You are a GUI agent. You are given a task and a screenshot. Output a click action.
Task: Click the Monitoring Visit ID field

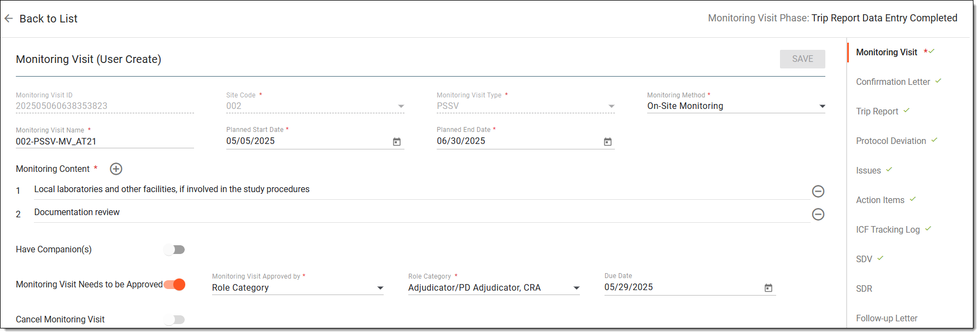(105, 106)
